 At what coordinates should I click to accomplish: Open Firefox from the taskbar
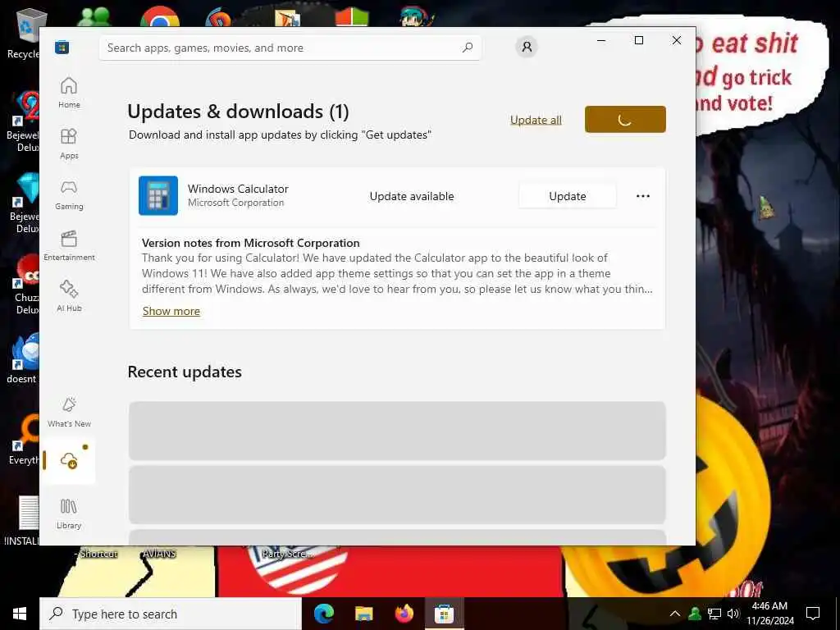click(x=404, y=614)
